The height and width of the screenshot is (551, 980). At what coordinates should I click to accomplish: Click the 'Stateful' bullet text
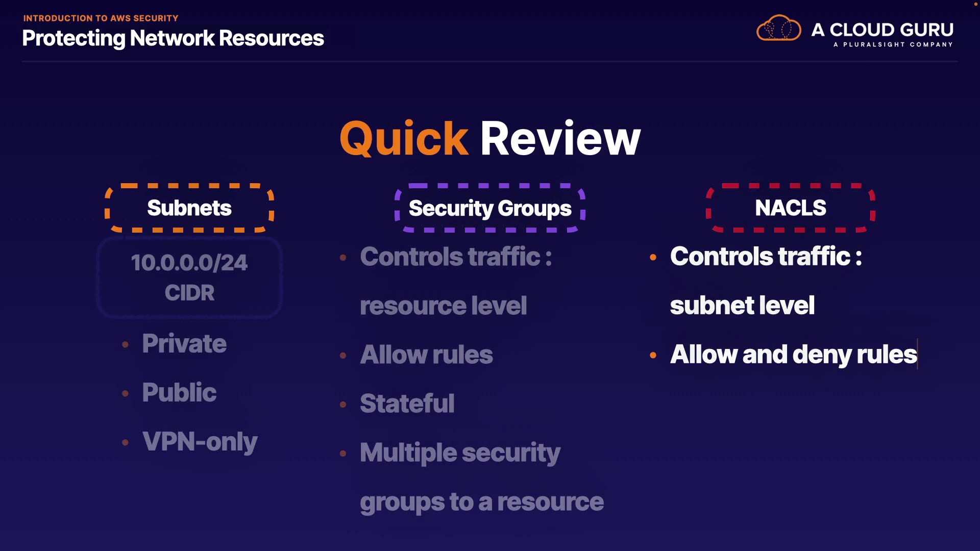click(407, 404)
